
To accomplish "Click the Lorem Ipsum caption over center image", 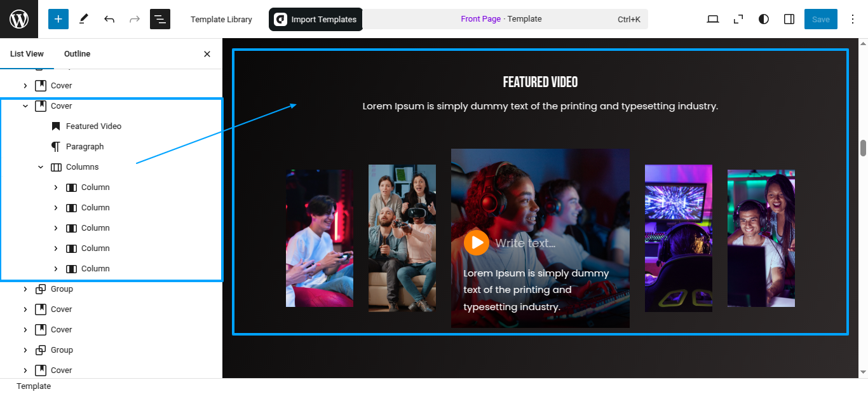I will tap(536, 290).
